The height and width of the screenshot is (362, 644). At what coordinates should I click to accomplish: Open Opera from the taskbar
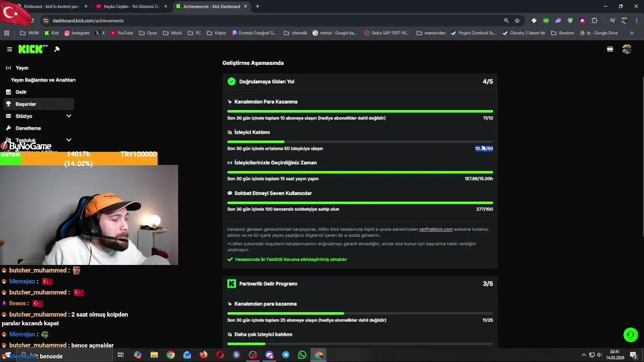(220, 355)
